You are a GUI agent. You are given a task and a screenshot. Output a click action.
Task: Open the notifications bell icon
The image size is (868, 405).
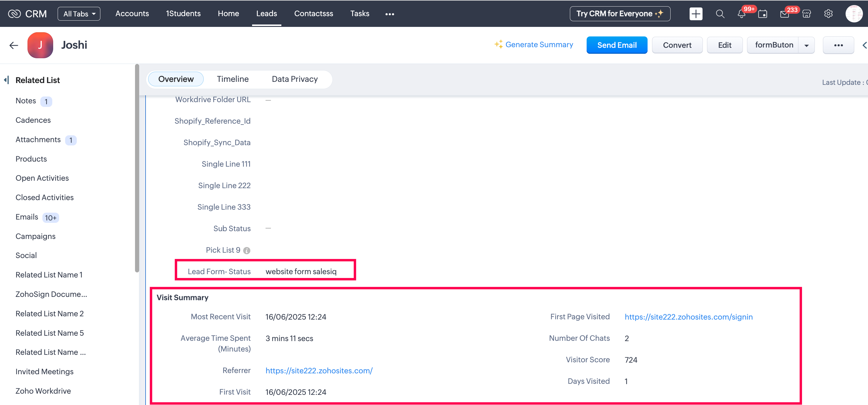(x=741, y=14)
